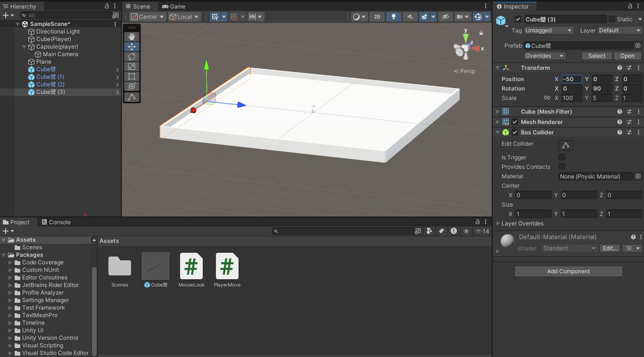Toggle the object active checkbox
644x357 pixels.
518,19
